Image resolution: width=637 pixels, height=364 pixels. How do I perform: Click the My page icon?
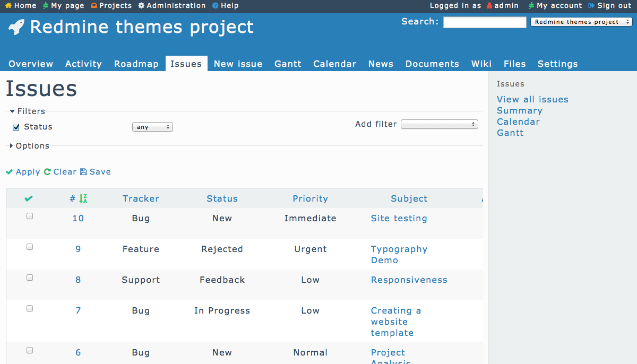pos(46,6)
